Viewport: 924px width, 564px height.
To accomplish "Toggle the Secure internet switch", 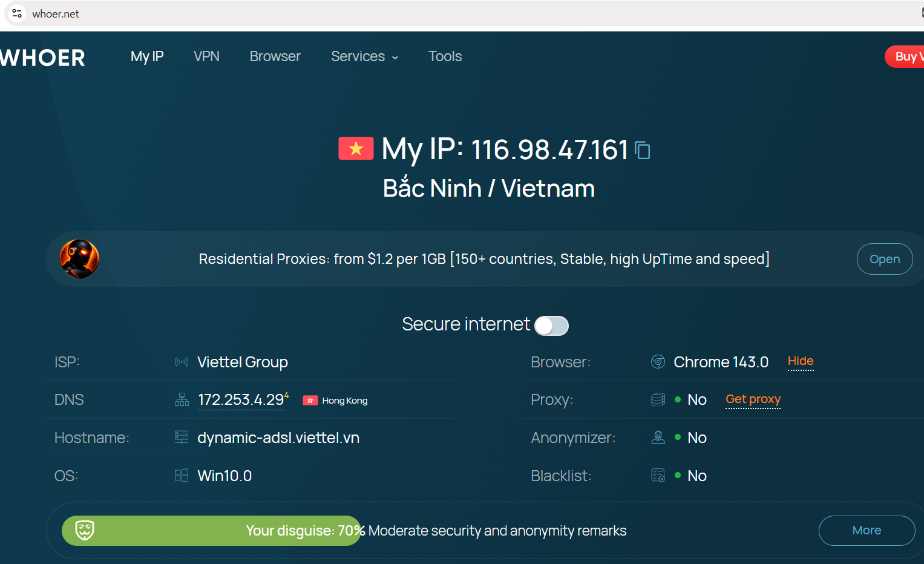I will pyautogui.click(x=552, y=326).
